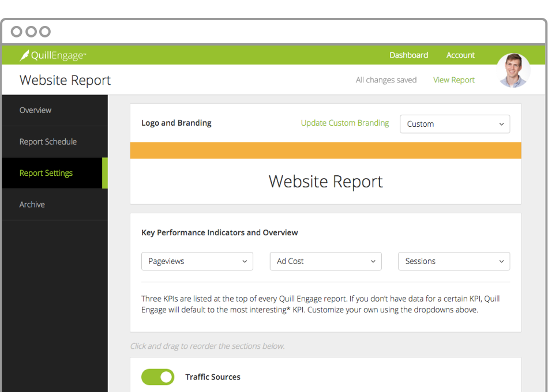548x392 pixels.
Task: Click the second window control circle
Action: [31, 32]
